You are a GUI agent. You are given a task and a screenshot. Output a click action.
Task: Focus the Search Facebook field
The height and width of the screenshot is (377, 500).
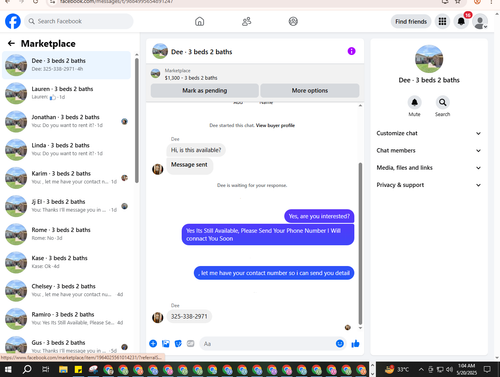(x=79, y=21)
